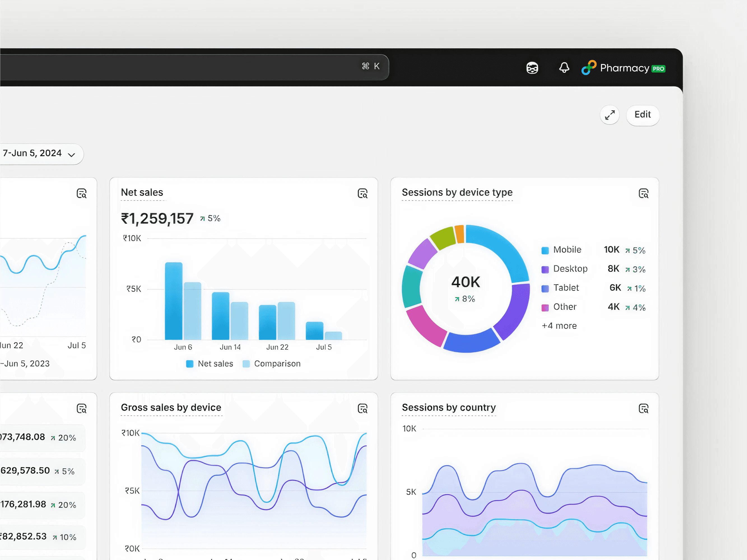747x560 pixels.
Task: Click the insights icon on the top-left sessions card
Action: coord(82,193)
